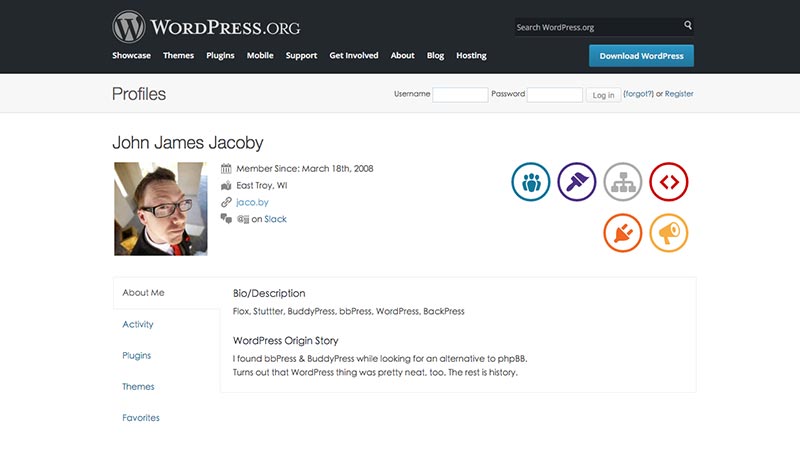Click the WordPress Origin Story heading

pyautogui.click(x=285, y=340)
